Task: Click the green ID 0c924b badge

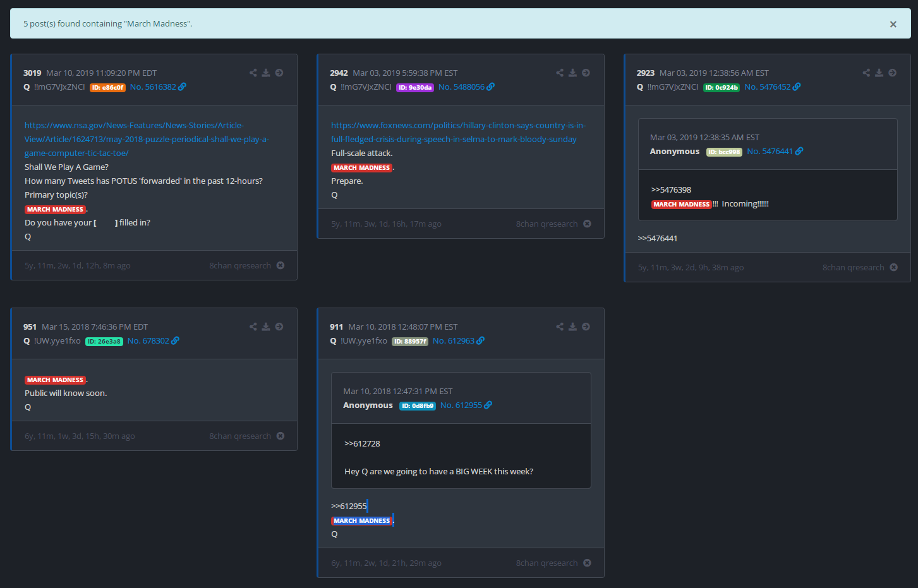Action: click(x=722, y=88)
